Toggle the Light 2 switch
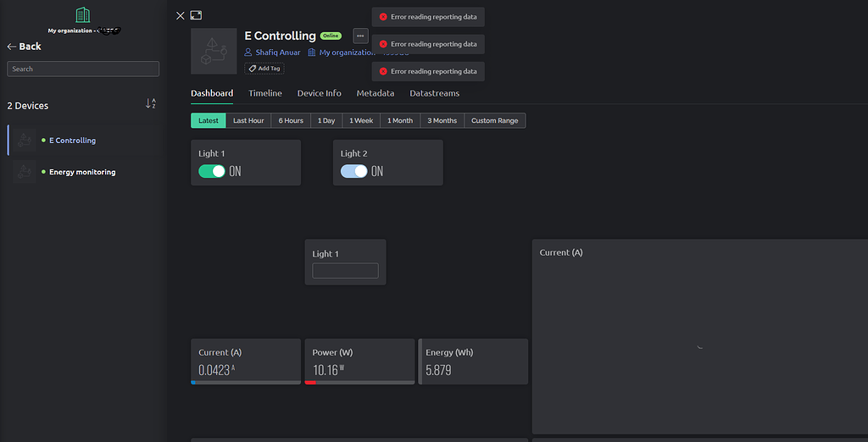The image size is (868, 442). point(354,172)
